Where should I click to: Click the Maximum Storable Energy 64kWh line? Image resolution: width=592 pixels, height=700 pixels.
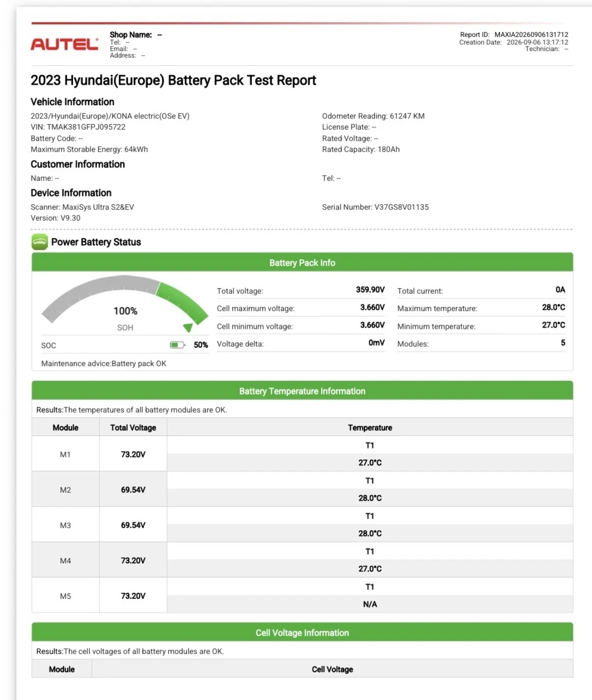[x=89, y=149]
